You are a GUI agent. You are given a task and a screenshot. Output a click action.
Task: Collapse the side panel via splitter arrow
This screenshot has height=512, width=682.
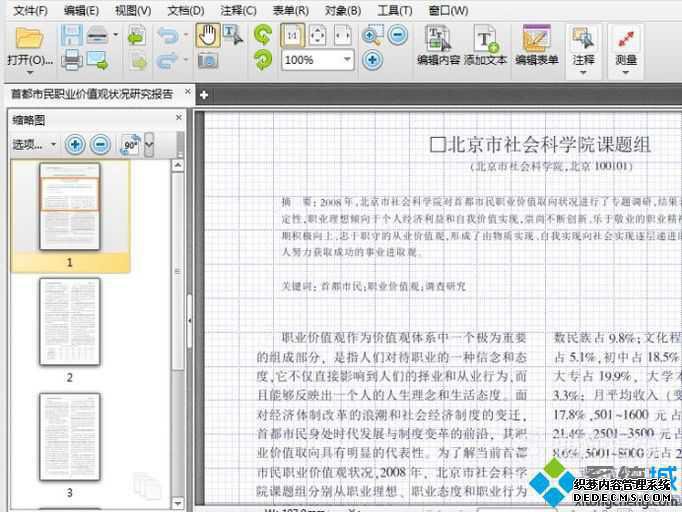click(x=190, y=321)
